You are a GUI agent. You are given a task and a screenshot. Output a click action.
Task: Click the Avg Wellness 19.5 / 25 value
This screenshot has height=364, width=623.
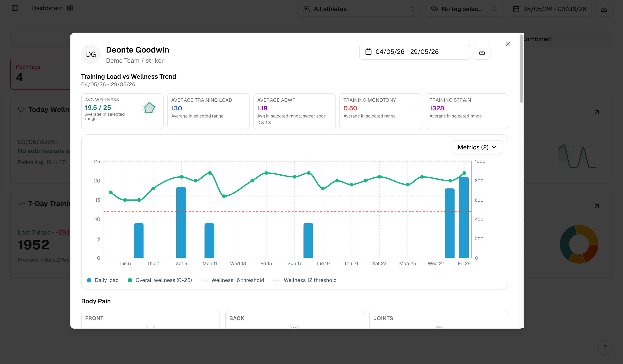(98, 108)
